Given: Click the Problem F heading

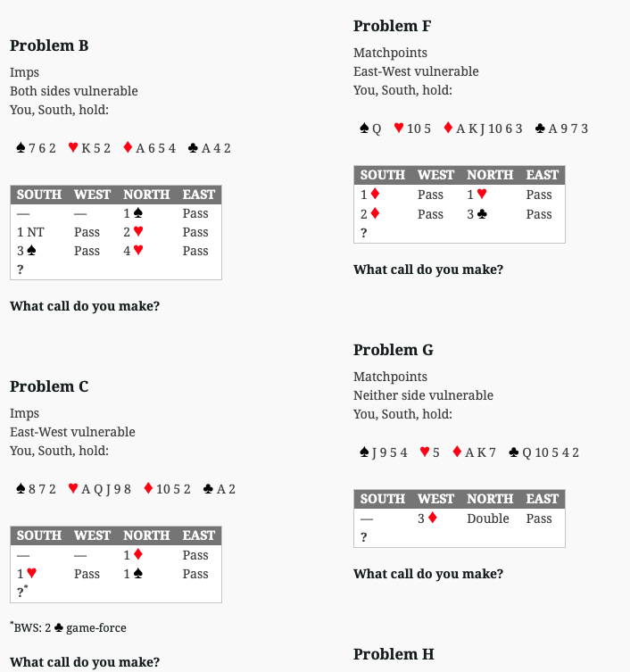Looking at the screenshot, I should pyautogui.click(x=392, y=26).
